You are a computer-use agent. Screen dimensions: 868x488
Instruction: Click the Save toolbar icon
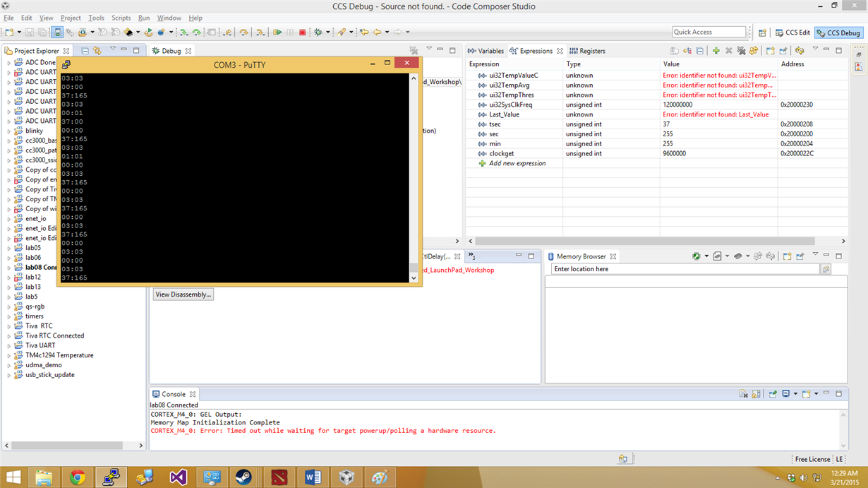click(x=30, y=32)
